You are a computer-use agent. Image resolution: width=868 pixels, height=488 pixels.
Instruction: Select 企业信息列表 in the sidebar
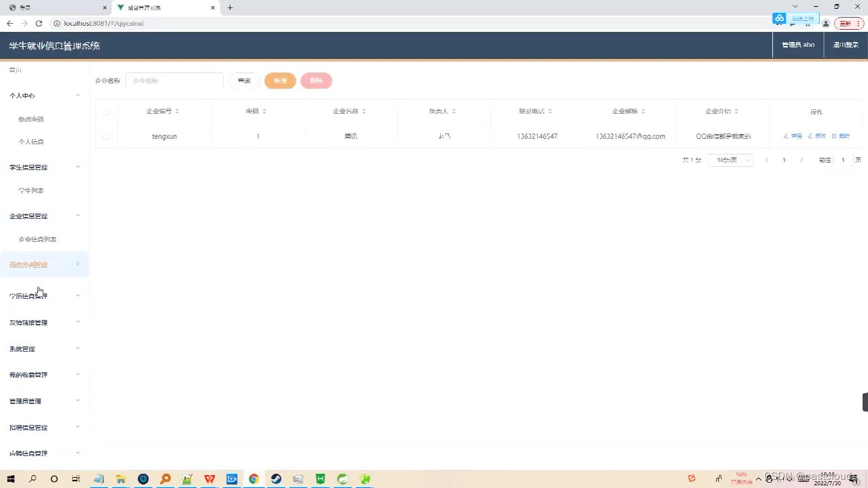click(37, 239)
